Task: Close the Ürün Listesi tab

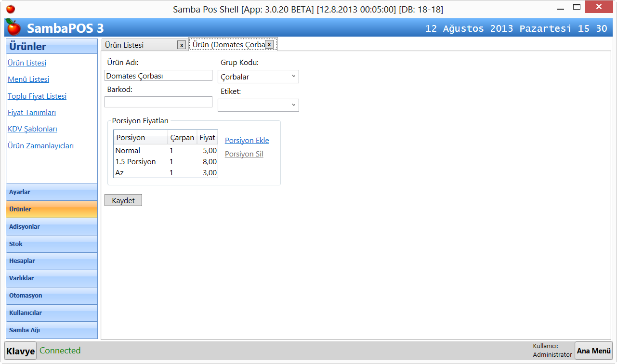Action: click(x=181, y=45)
